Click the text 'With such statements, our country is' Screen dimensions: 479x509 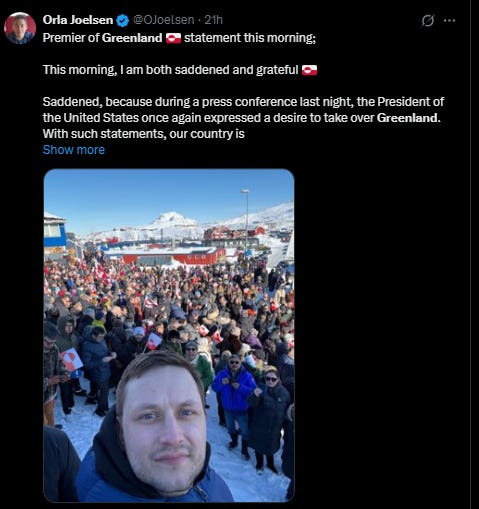point(144,134)
